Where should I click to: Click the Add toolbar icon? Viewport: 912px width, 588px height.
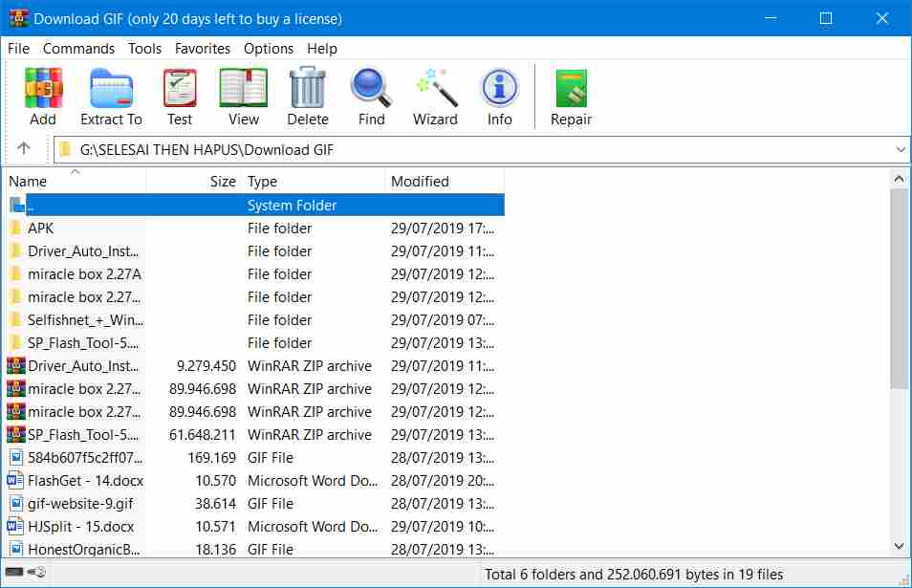pyautogui.click(x=43, y=88)
